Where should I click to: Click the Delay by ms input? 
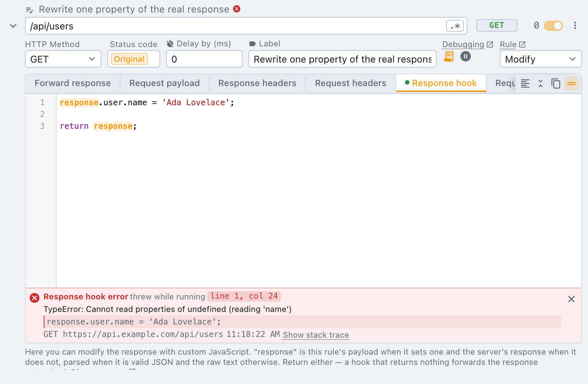204,59
